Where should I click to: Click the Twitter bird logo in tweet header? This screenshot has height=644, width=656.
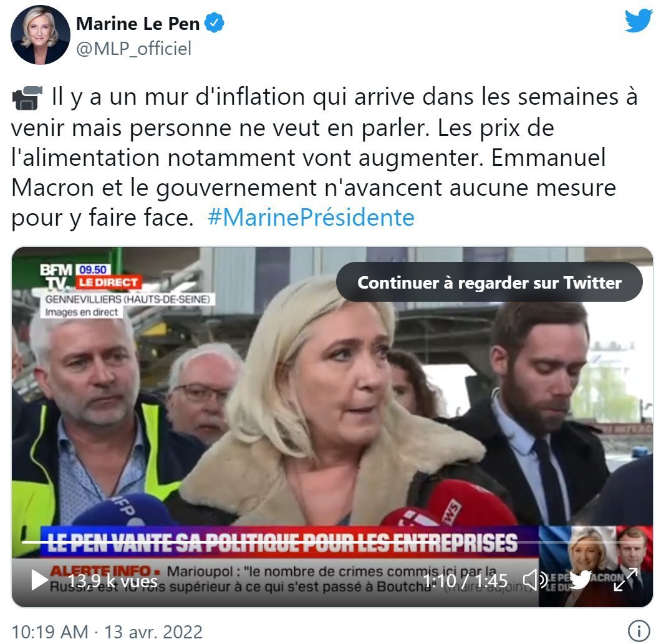point(639,20)
